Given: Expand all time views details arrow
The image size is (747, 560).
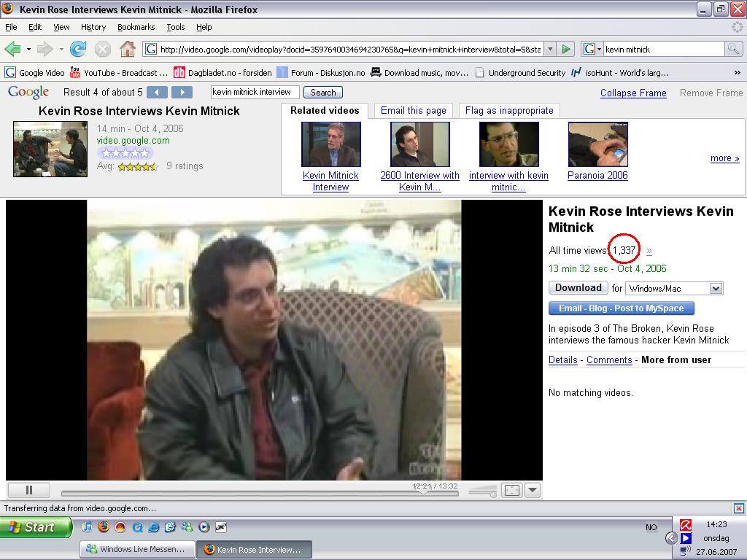Looking at the screenshot, I should pyautogui.click(x=649, y=251).
